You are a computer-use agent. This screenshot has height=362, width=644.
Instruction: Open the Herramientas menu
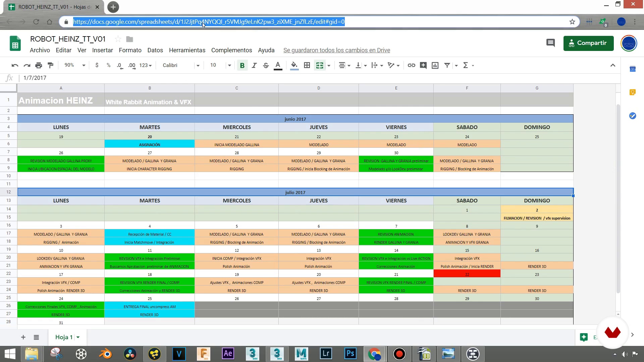click(x=187, y=50)
